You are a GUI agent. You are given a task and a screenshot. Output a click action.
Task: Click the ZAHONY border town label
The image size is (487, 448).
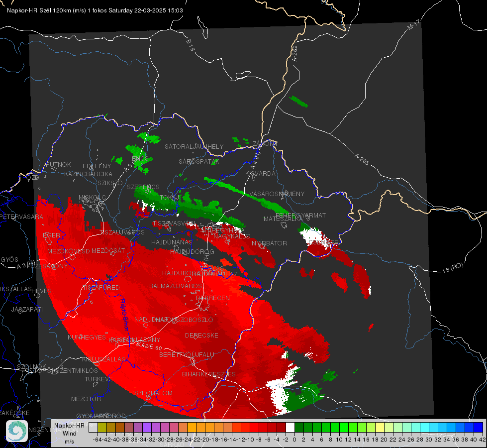pyautogui.click(x=265, y=144)
